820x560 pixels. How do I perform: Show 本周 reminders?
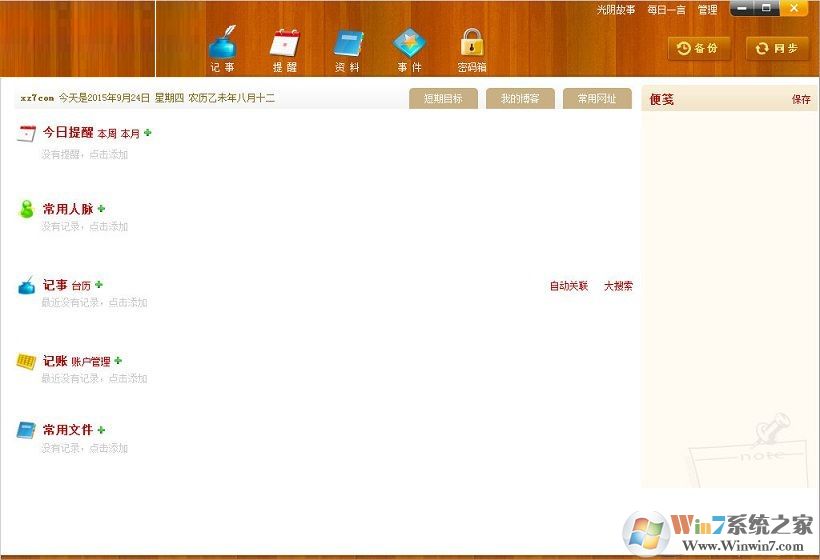point(107,134)
